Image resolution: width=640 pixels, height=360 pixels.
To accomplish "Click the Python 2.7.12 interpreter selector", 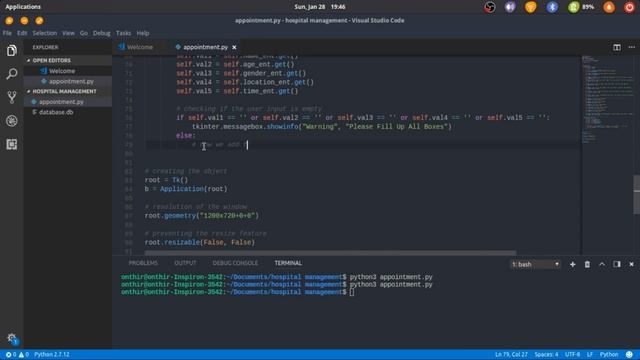I will [52, 354].
